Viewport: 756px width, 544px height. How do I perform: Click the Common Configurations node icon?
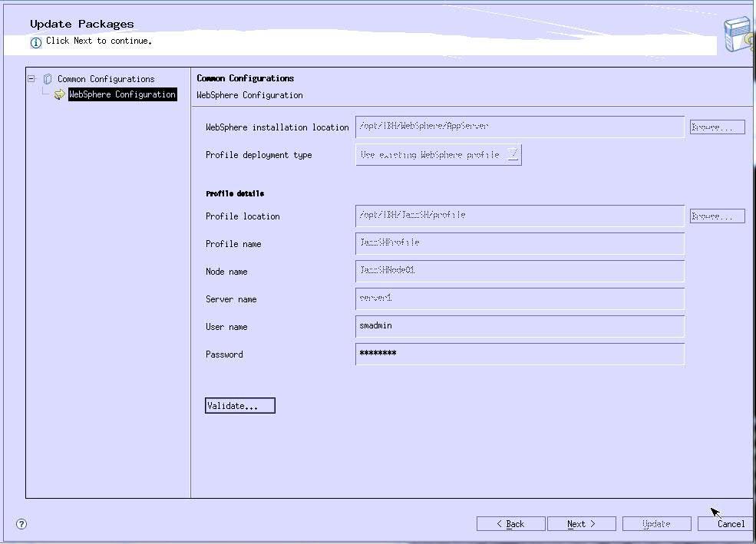pyautogui.click(x=48, y=79)
